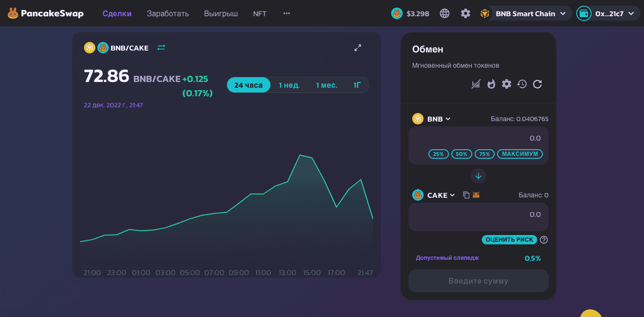
Task: Click the CAKE token icon beside chart title
Action: pos(103,48)
